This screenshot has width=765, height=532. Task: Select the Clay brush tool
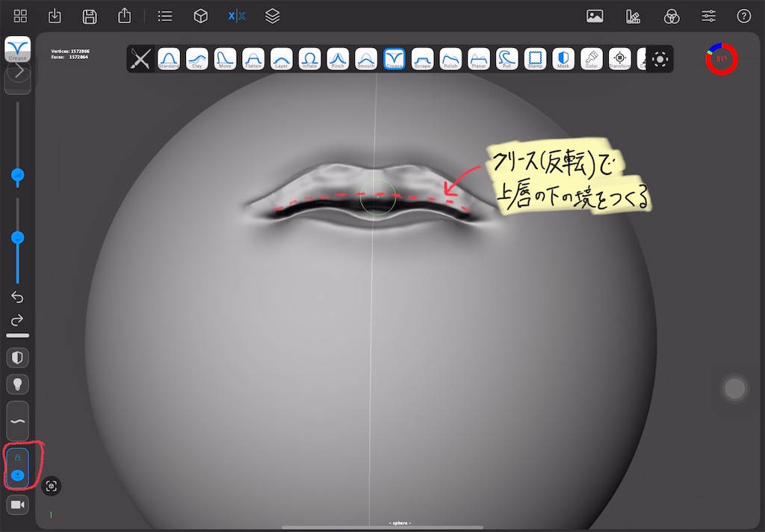[x=197, y=58]
